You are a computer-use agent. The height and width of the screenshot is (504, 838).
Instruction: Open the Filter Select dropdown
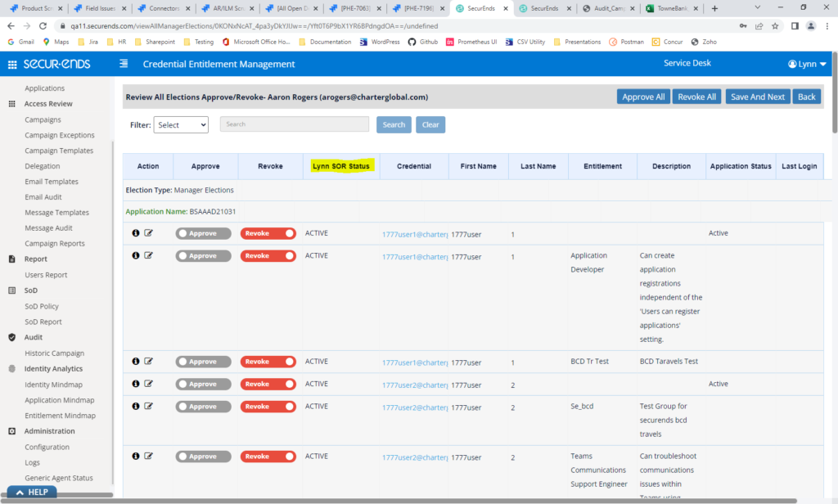(x=181, y=124)
